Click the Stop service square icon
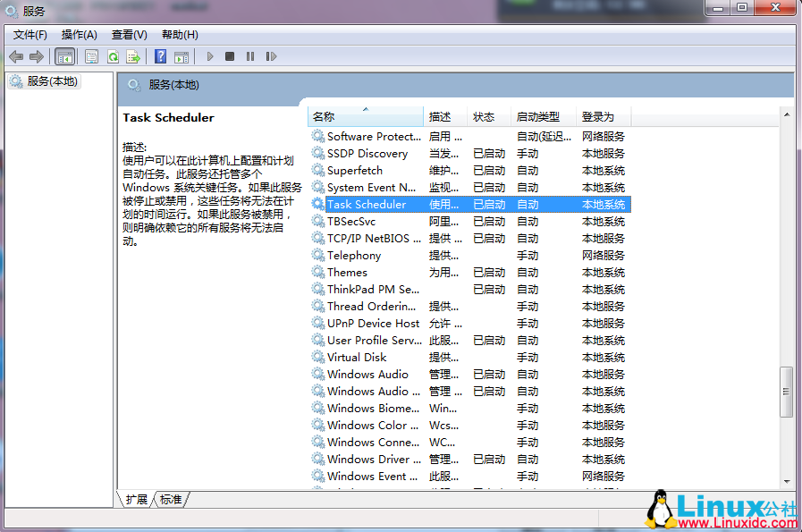Viewport: 802px width, 532px height. point(230,56)
